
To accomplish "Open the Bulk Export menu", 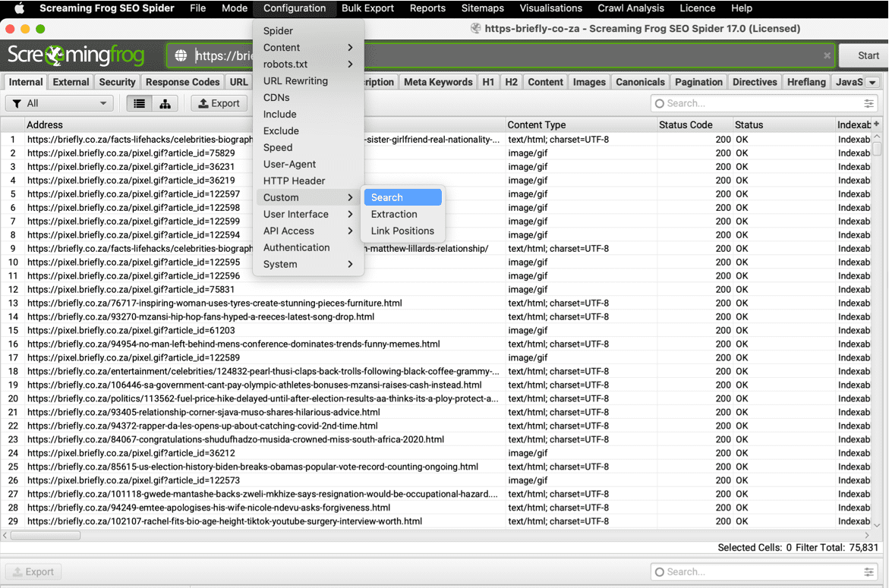I will coord(367,8).
